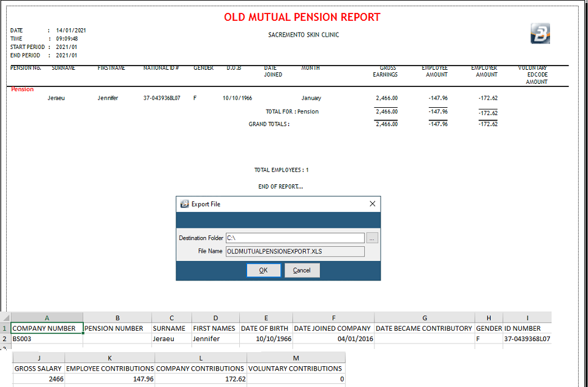Click the GRAND TOTALS label
The image size is (588, 387).
(x=269, y=124)
